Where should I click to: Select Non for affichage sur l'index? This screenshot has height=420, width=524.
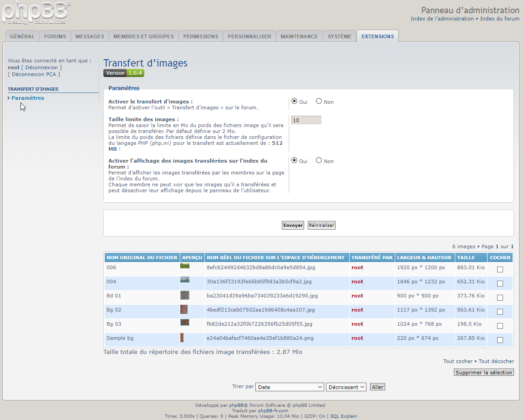point(319,160)
